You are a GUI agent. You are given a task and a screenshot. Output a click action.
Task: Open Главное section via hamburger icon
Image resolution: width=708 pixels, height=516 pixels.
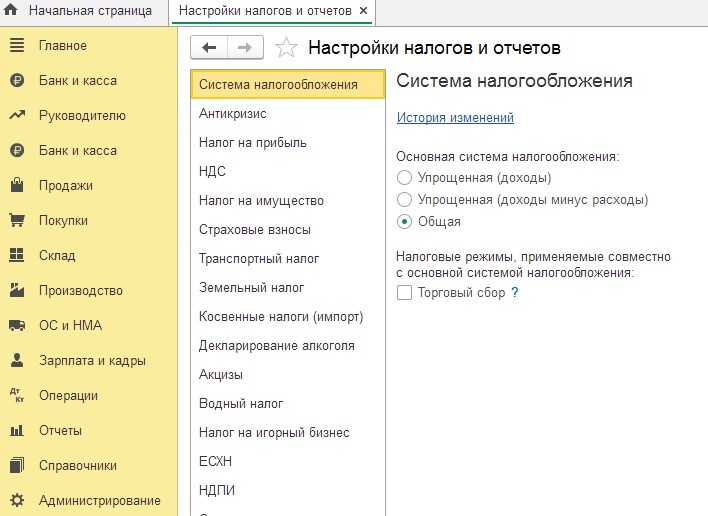pyautogui.click(x=17, y=45)
